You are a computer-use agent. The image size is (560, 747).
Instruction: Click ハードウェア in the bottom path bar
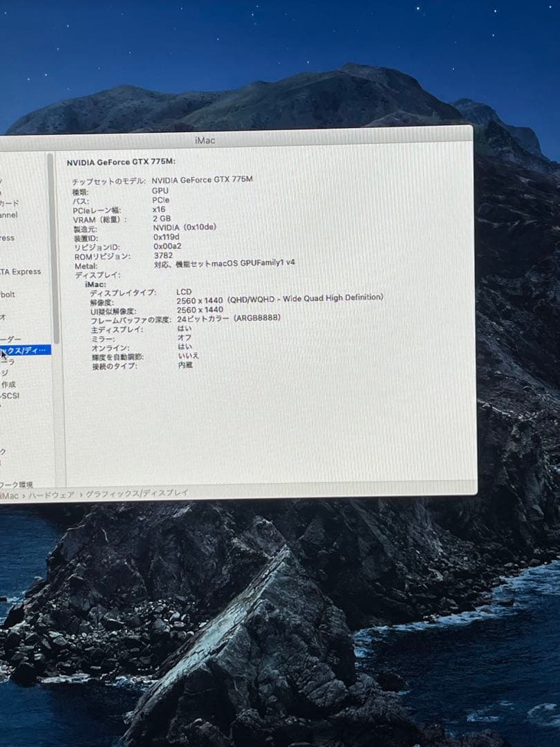coord(53,495)
